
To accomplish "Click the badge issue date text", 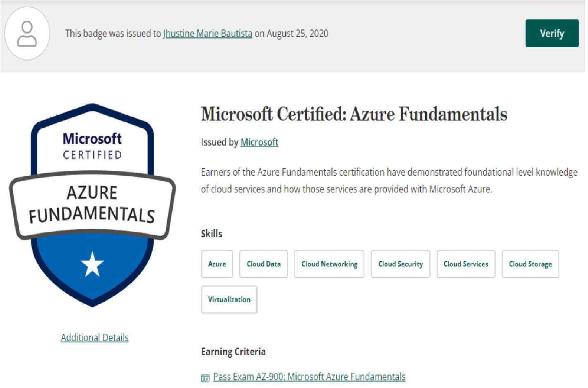I will [297, 34].
